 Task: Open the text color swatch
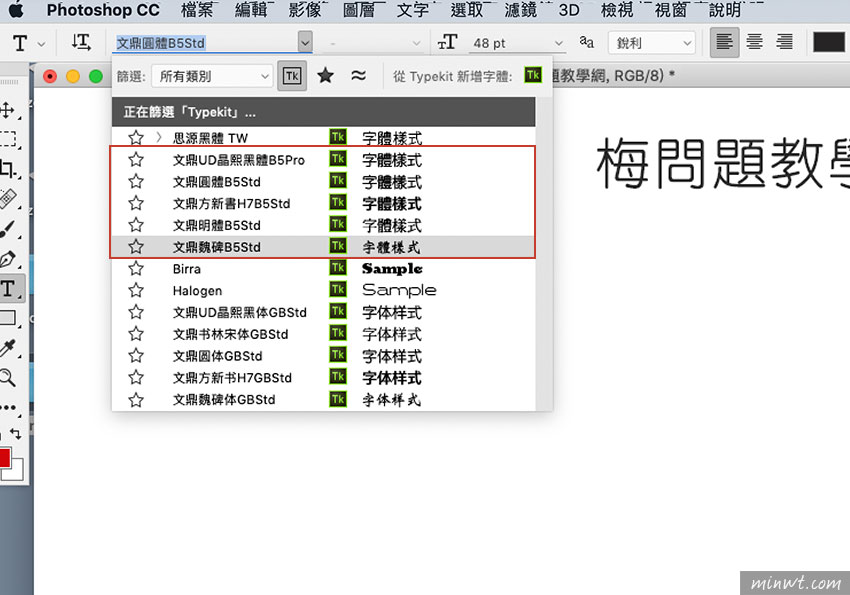[x=828, y=42]
